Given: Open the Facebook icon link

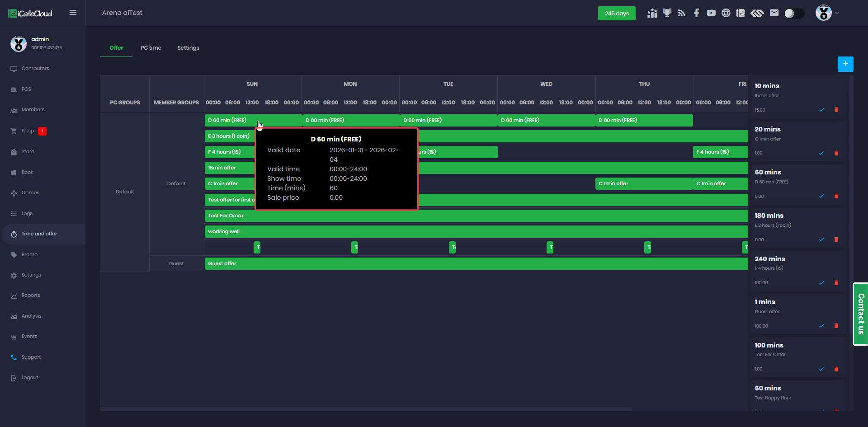Looking at the screenshot, I should coord(696,13).
